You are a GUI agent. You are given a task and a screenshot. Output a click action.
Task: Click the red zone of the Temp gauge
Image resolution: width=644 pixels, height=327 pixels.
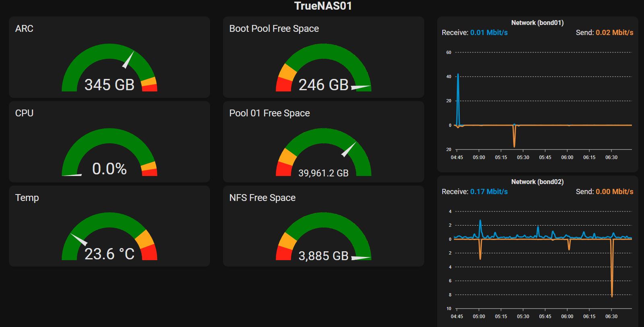coord(149,252)
